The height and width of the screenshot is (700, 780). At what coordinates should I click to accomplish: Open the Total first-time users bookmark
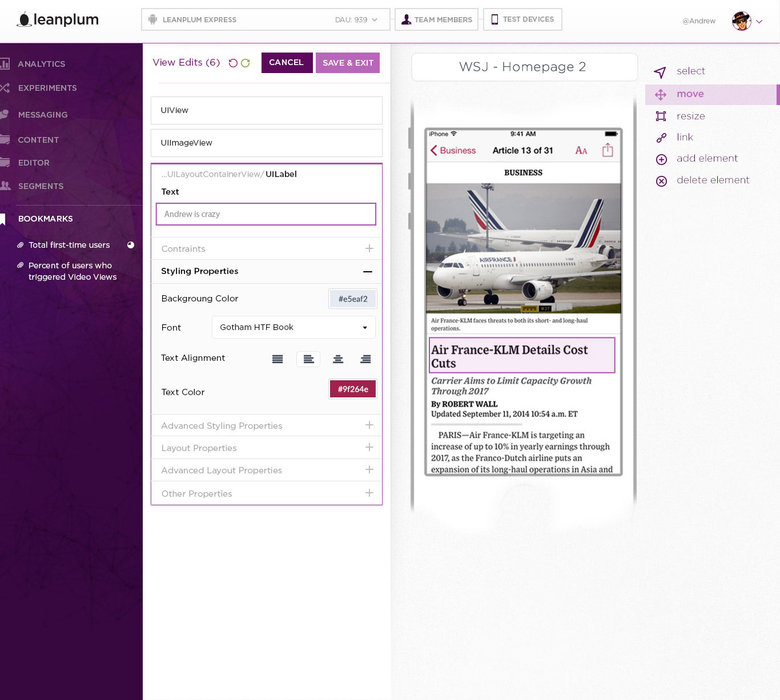(x=69, y=245)
